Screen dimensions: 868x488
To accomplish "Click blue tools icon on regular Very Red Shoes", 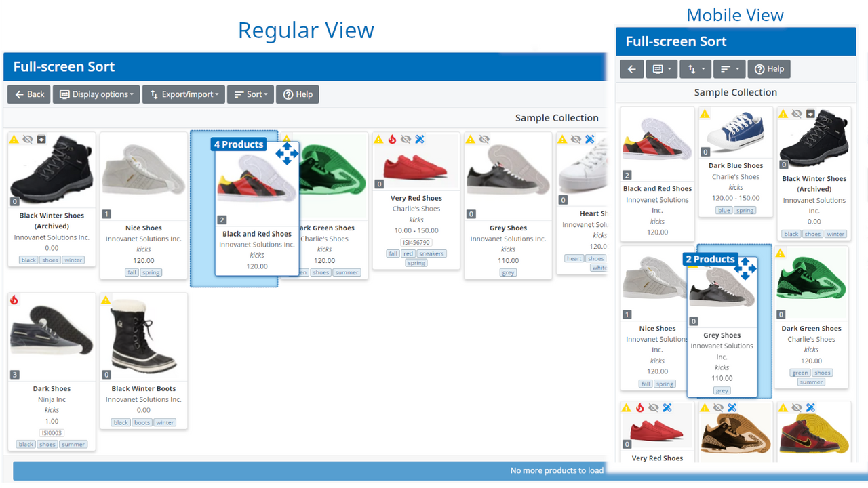I will pos(419,139).
